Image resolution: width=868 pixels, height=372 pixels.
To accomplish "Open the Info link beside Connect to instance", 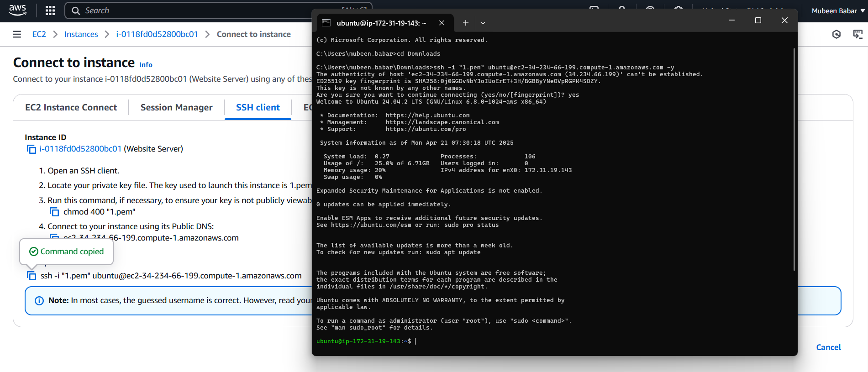I will (146, 65).
